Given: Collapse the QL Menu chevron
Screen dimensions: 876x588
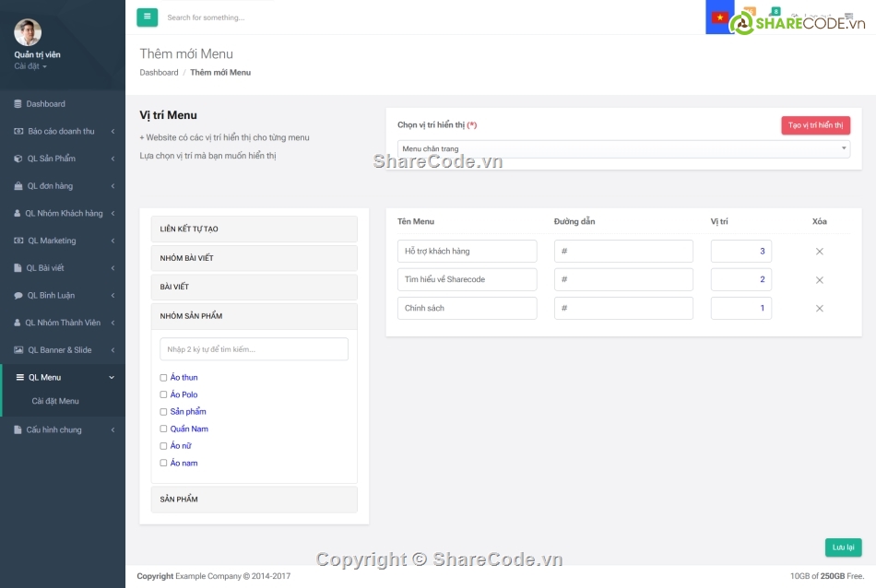Looking at the screenshot, I should click(112, 378).
